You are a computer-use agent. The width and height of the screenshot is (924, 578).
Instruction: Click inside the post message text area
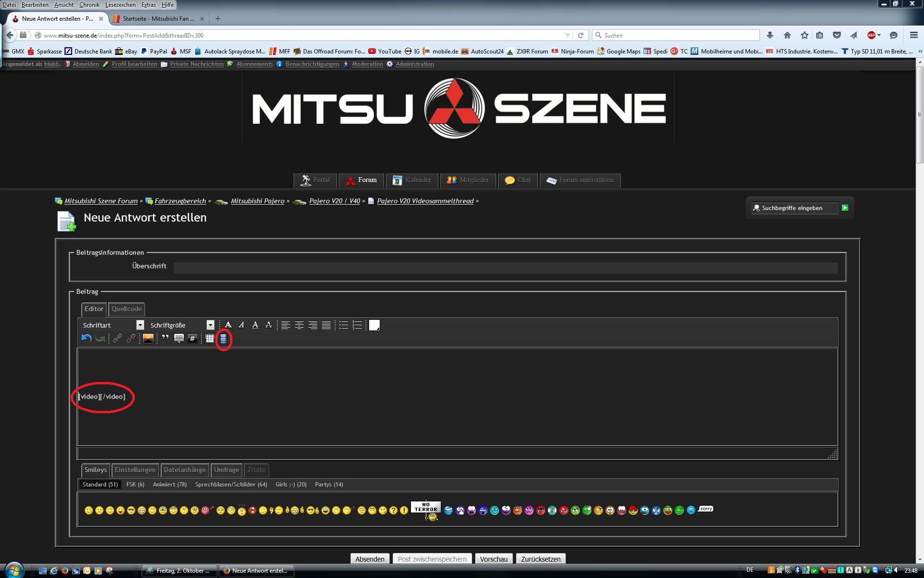click(458, 397)
